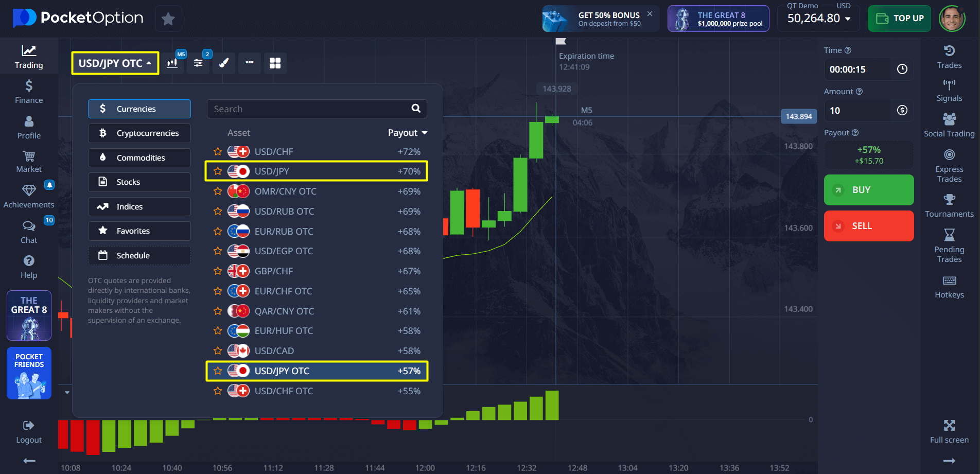The image size is (980, 474).
Task: Switch to the Cryptocurrencies category
Action: coord(139,133)
